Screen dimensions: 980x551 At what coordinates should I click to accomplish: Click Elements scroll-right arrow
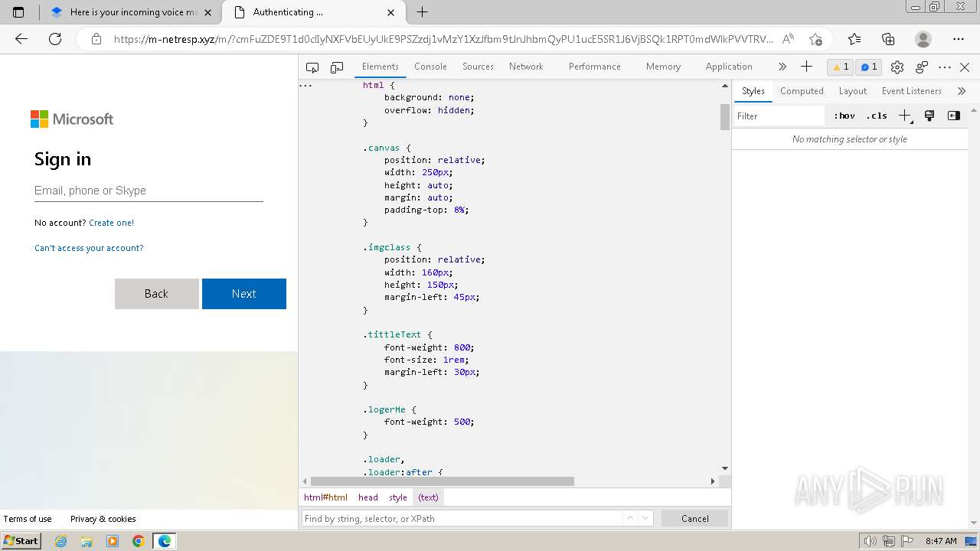click(713, 481)
